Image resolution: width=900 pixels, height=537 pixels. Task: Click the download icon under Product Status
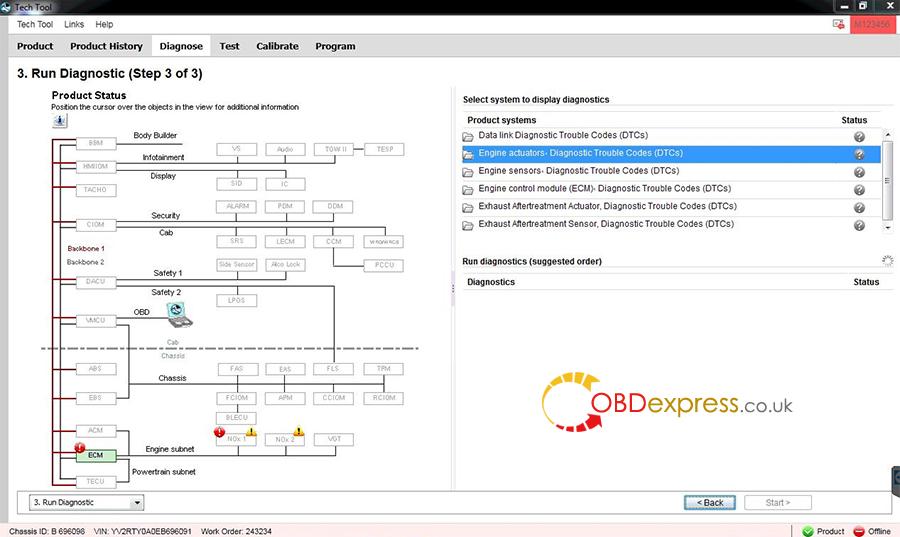[60, 121]
